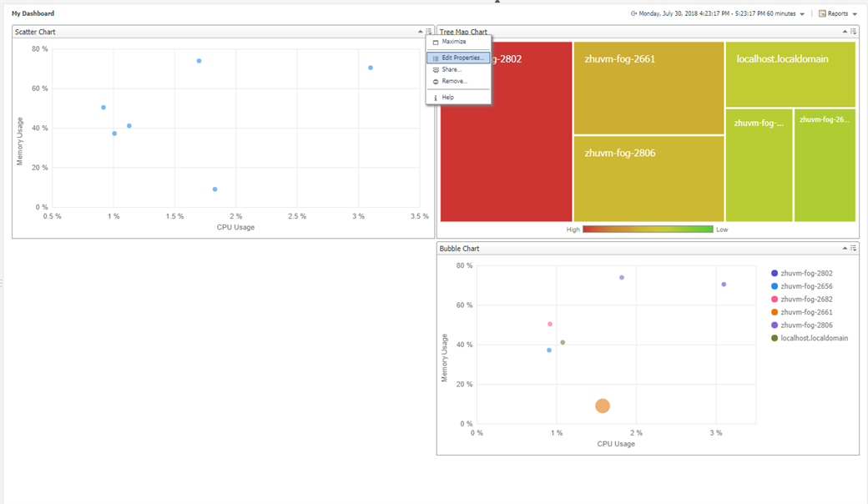Click the dashboard time range text
The width and height of the screenshot is (868, 504).
tap(717, 14)
